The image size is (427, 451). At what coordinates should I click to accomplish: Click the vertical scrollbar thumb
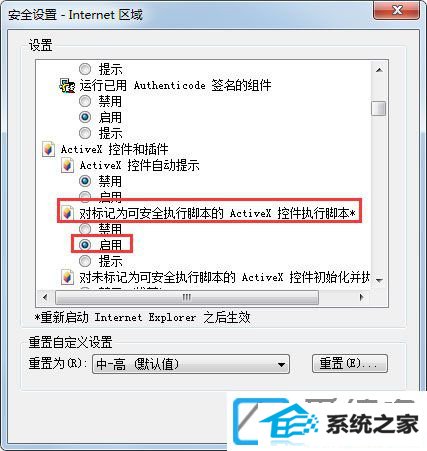[379, 108]
